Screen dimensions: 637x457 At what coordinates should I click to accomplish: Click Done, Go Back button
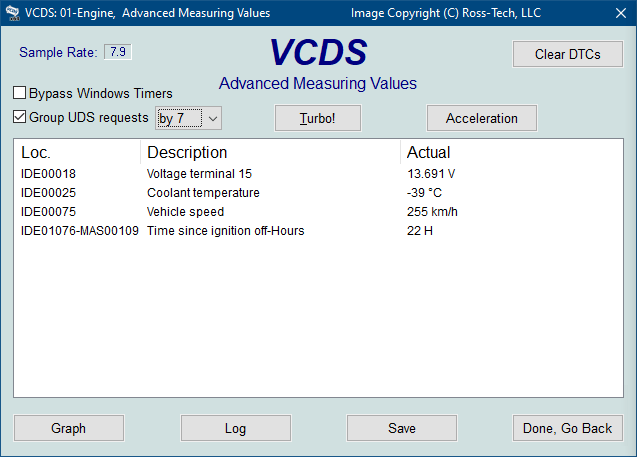(568, 428)
